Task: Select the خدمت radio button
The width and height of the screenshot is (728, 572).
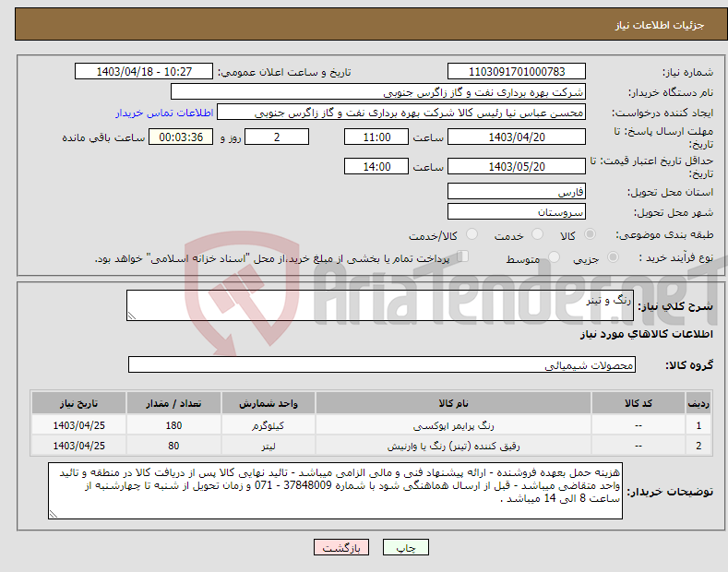Action: 537,234
